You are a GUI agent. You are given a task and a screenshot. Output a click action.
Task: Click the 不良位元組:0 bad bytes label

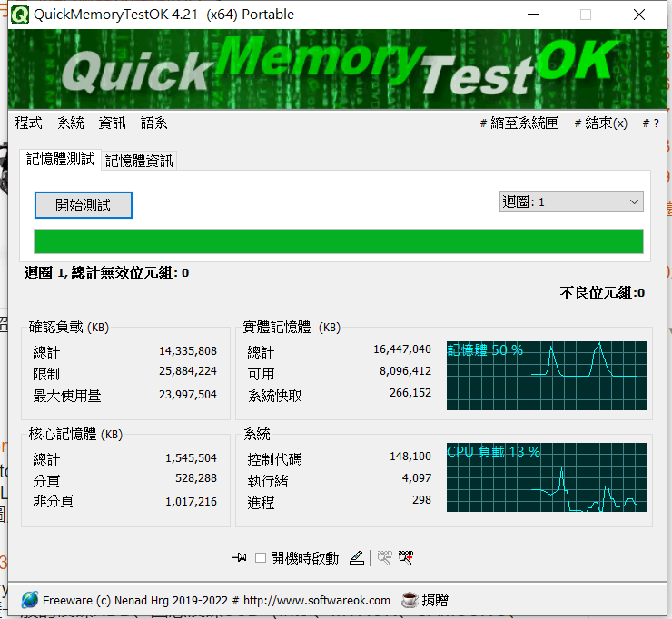(602, 293)
